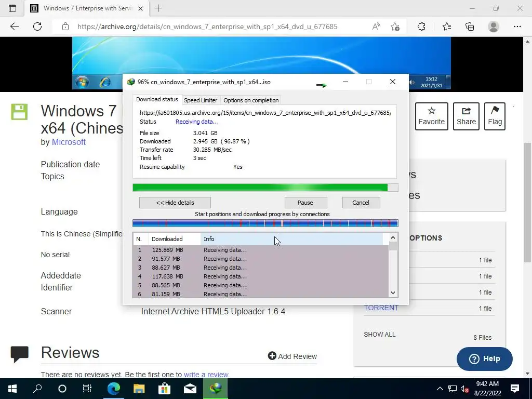This screenshot has width=532, height=399.
Task: Open the Favorites list icon
Action: pos(447,26)
